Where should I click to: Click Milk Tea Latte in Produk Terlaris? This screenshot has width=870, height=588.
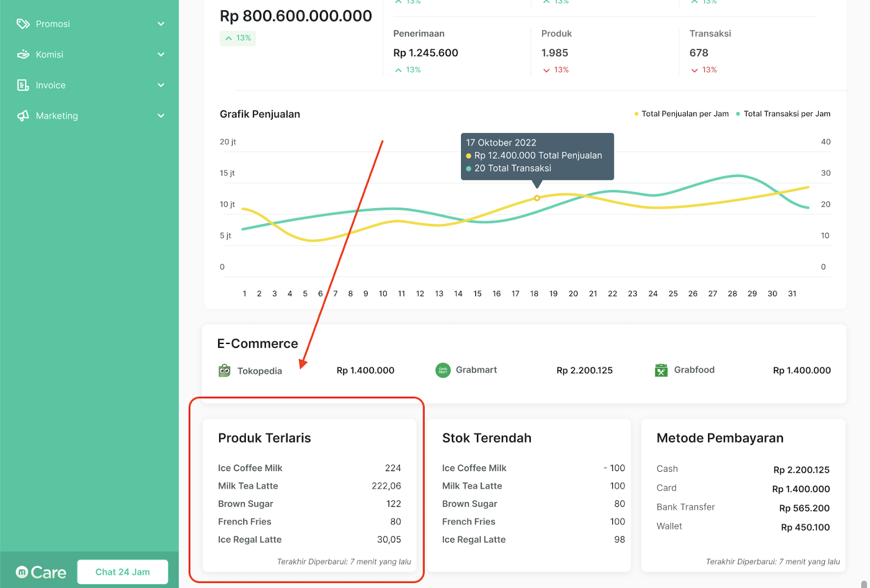coord(248,486)
